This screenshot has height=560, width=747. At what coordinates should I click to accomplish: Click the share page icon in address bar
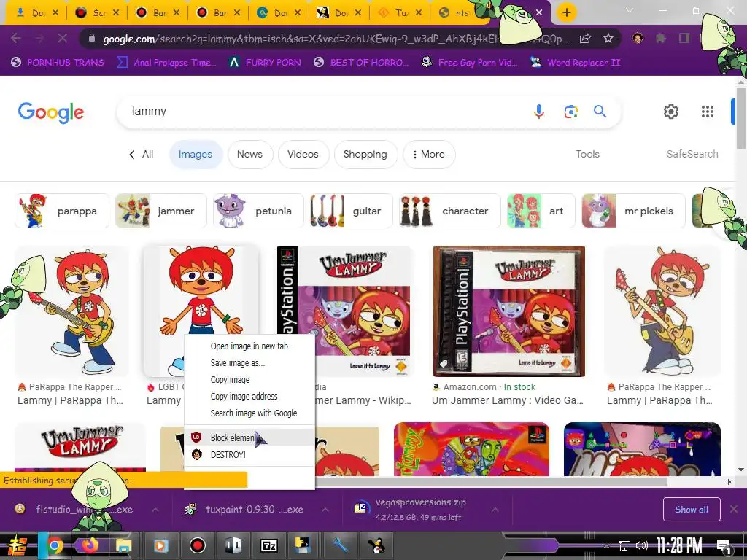click(585, 38)
